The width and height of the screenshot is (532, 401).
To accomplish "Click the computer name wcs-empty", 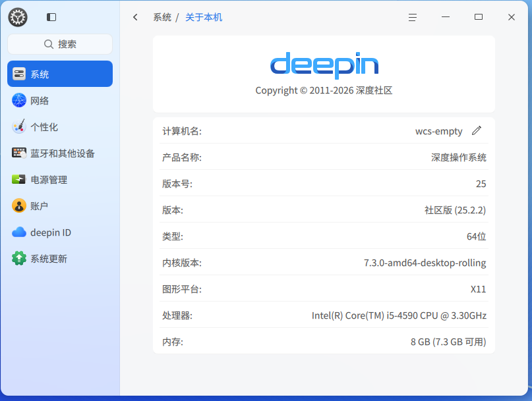I will click(438, 131).
